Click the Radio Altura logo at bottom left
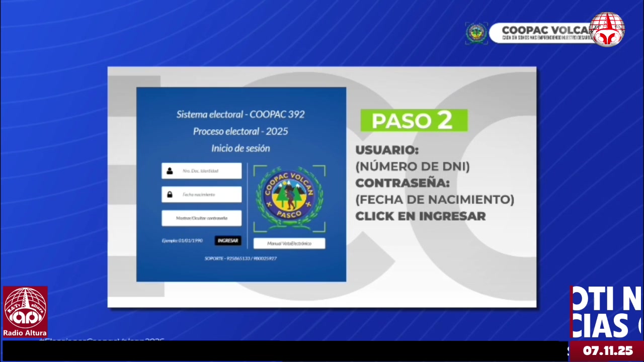The image size is (644, 362). click(x=25, y=312)
